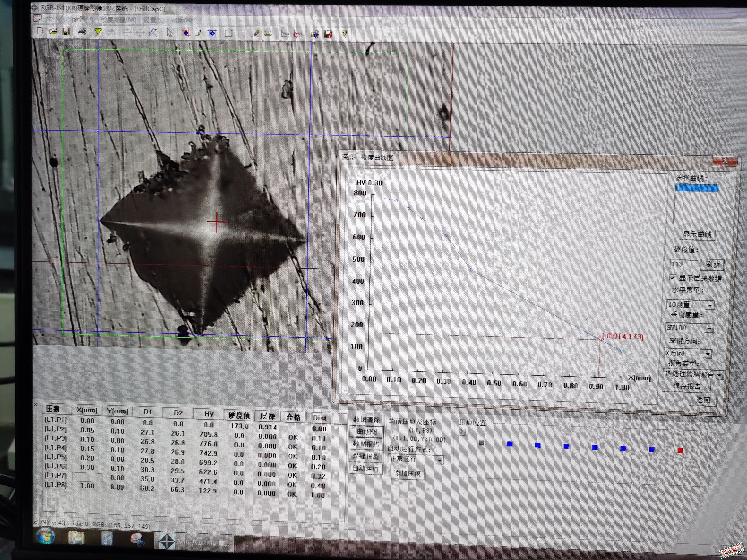Viewport: 747px width, 560px height.
Task: Click the 刷新 button next to hardness value
Action: 712,264
